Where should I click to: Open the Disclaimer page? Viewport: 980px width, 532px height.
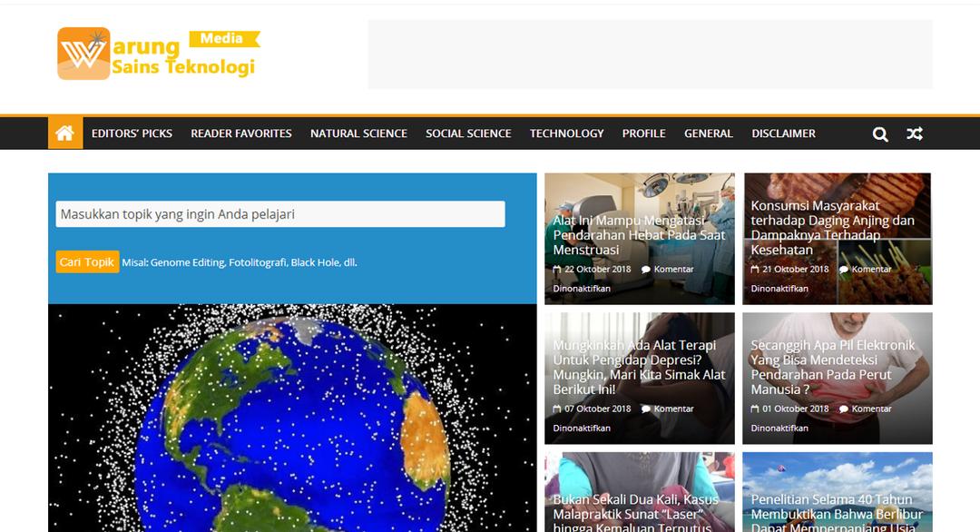coord(783,133)
